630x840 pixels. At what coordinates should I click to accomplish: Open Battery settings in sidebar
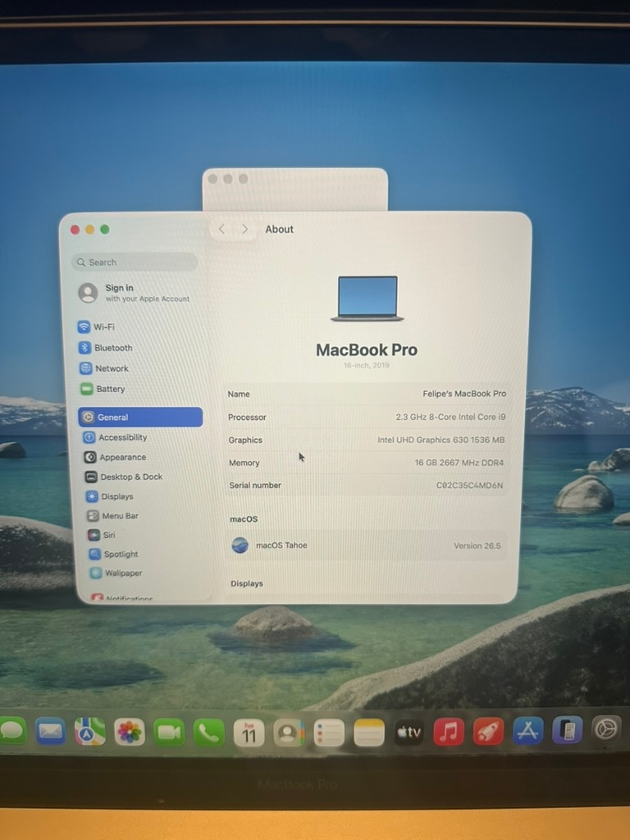(103, 389)
